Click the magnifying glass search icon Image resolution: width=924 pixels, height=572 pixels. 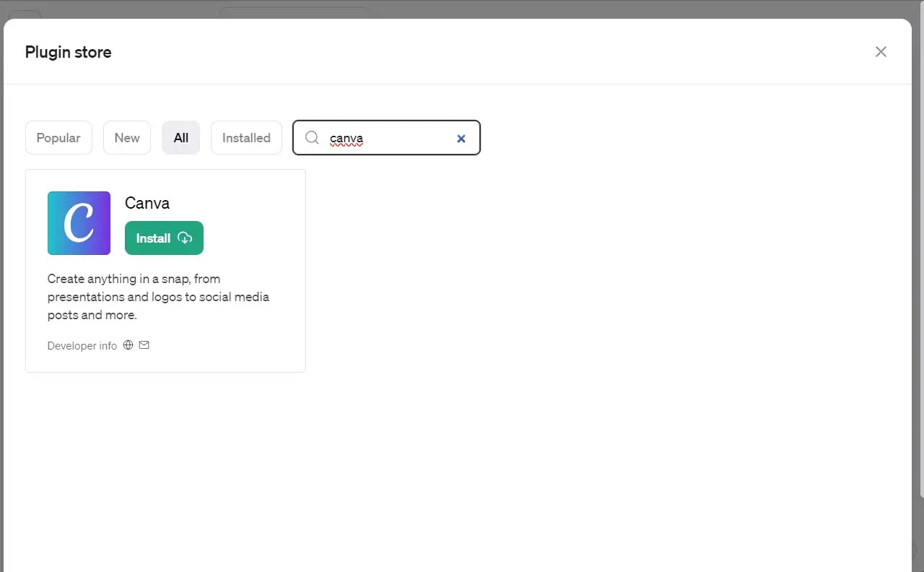point(312,138)
